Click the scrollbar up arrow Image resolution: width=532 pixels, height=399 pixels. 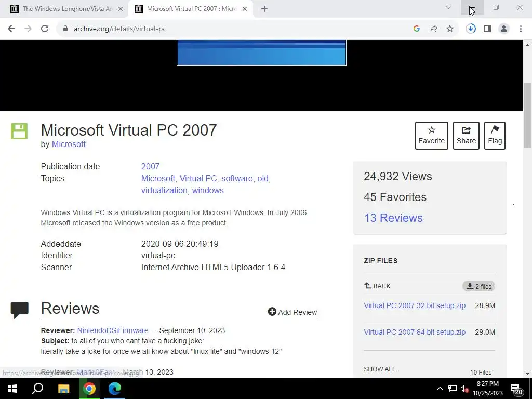point(528,45)
